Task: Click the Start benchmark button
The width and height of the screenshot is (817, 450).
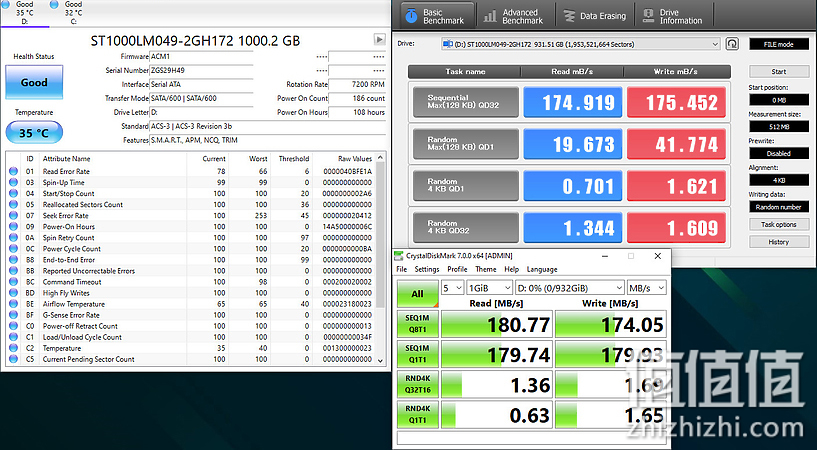Action: (x=779, y=71)
